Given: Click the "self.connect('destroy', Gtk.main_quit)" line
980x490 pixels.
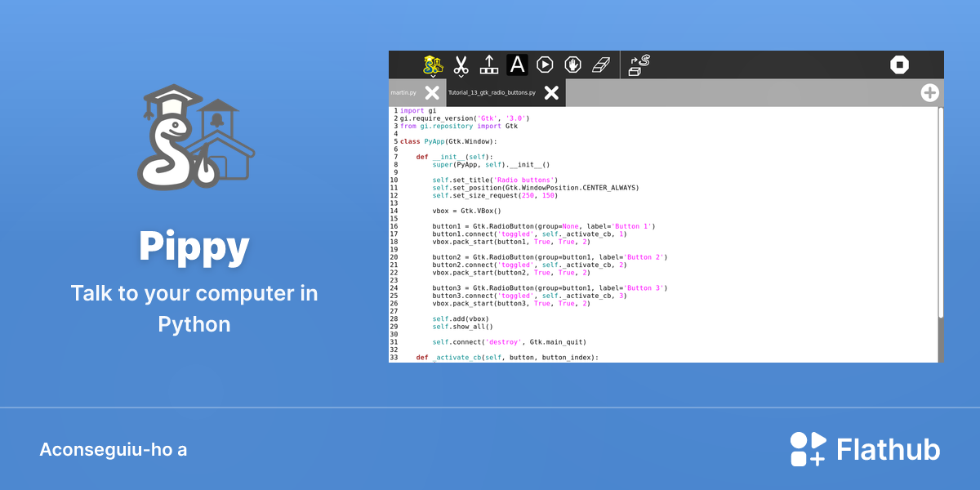Looking at the screenshot, I should [x=509, y=342].
